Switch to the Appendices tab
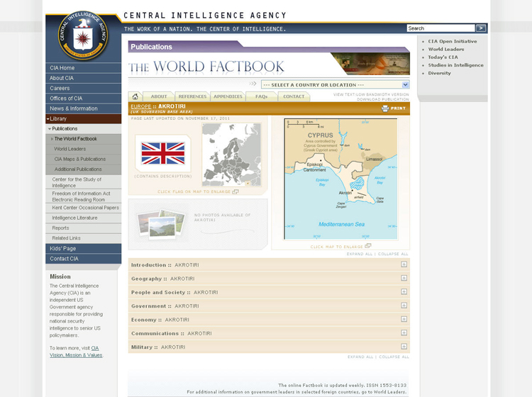The image size is (532, 397). 228,96
